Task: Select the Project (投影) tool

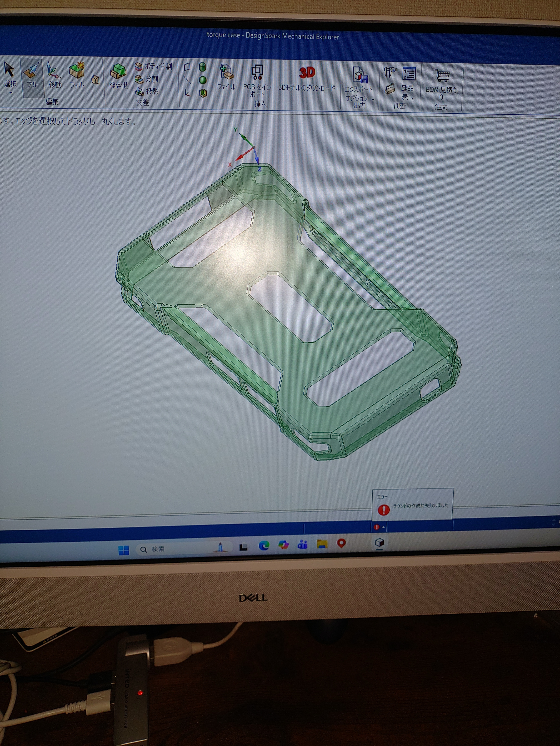Action: [x=147, y=91]
